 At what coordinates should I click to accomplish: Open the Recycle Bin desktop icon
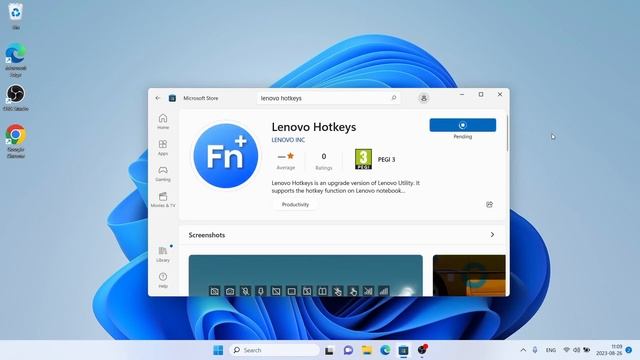(16, 16)
